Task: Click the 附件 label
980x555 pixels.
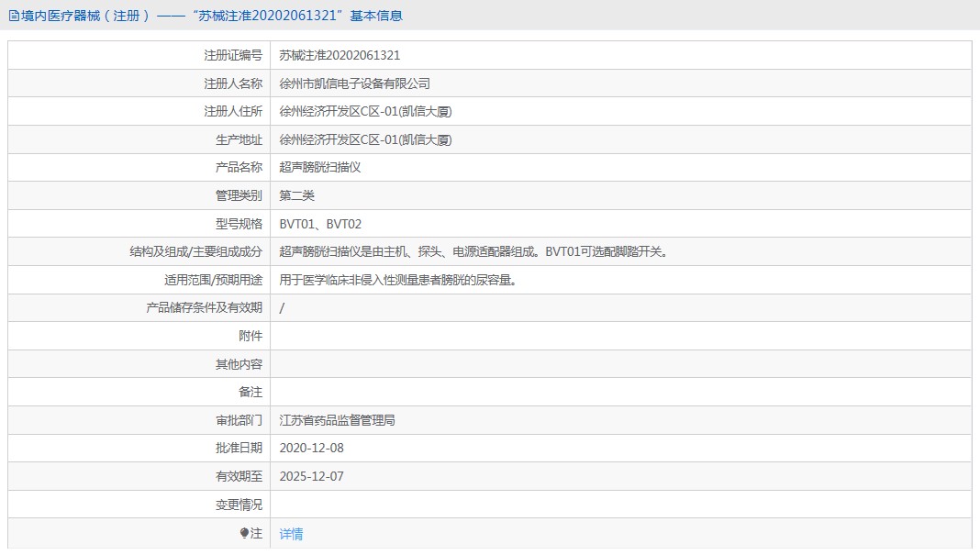Action: pyautogui.click(x=251, y=336)
